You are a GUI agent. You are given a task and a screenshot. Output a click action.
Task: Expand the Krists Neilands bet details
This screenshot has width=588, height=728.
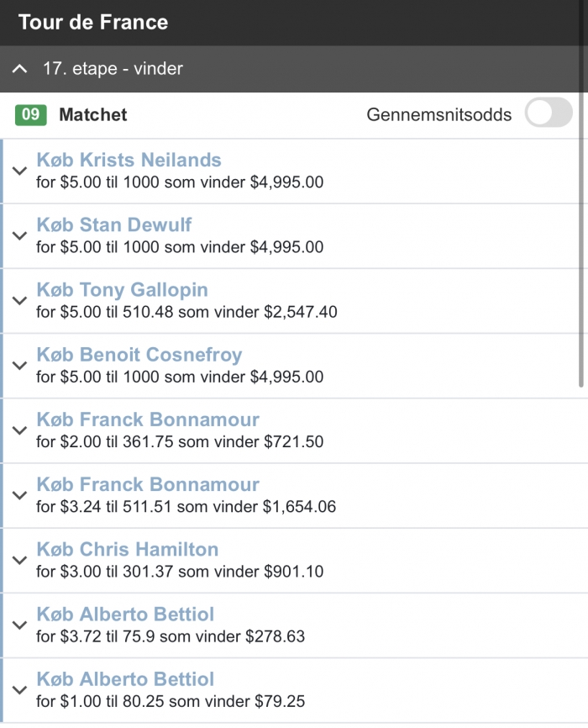[19, 171]
